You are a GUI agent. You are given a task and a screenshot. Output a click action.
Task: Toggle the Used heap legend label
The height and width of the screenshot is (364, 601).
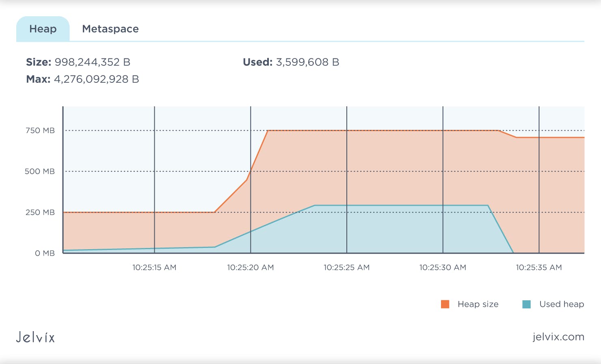[x=561, y=304]
